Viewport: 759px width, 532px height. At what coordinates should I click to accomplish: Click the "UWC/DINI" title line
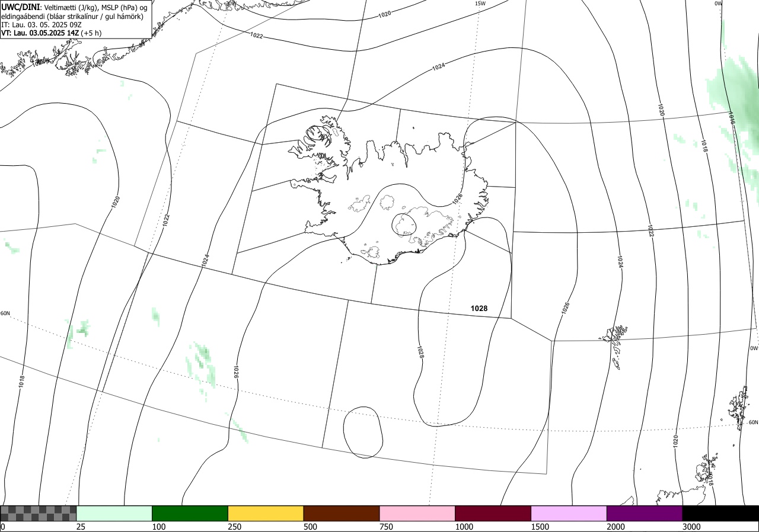[x=74, y=7]
